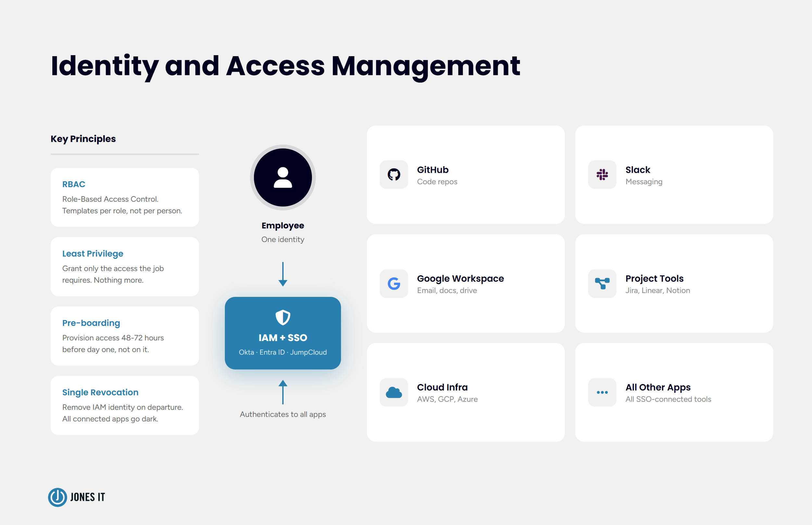Image resolution: width=812 pixels, height=525 pixels.
Task: Click 'Provision access 48-72 hours' text
Action: [x=113, y=338]
